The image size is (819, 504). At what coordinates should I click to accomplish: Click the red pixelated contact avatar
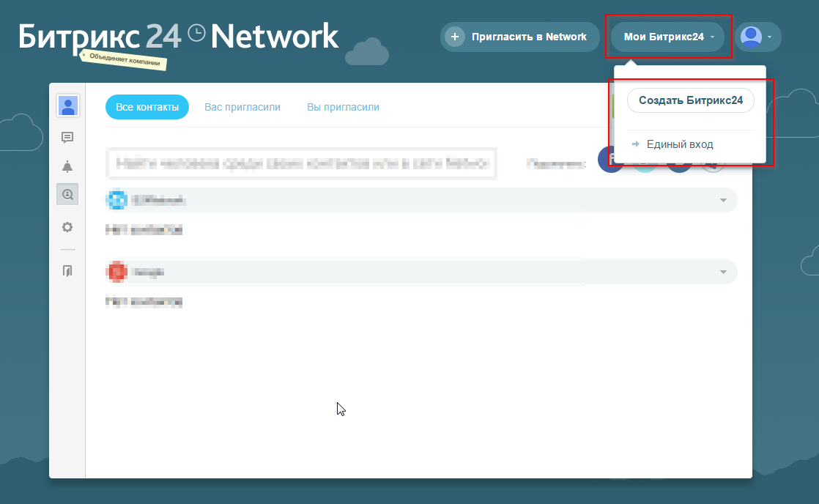coord(116,272)
